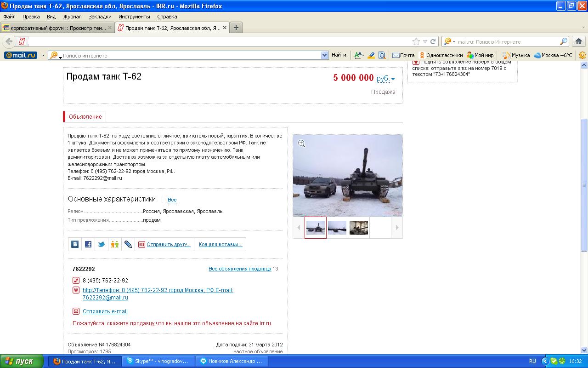Click the magnifier zoom icon on tank photo
The width and height of the screenshot is (588, 368).
click(x=301, y=144)
